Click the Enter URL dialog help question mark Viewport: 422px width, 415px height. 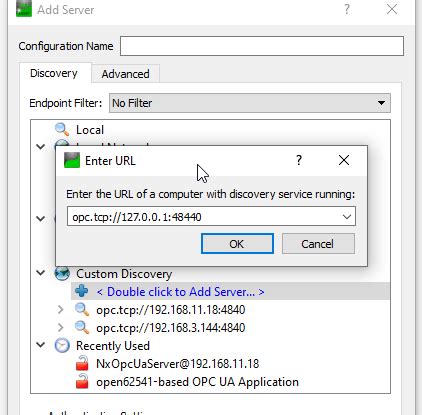click(x=299, y=160)
